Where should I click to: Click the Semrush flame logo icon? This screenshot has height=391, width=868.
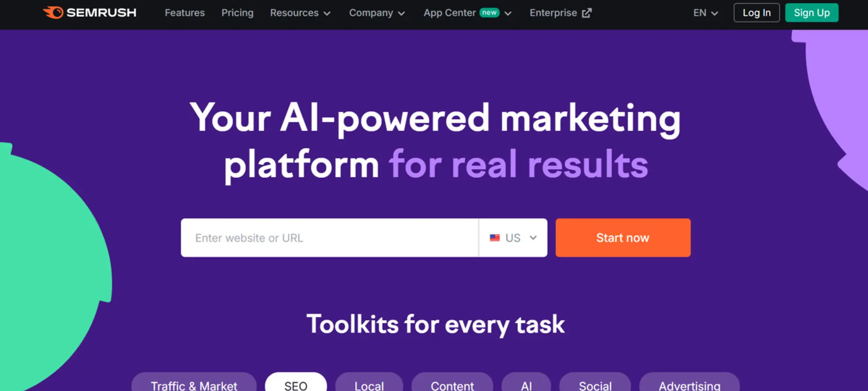click(x=53, y=13)
